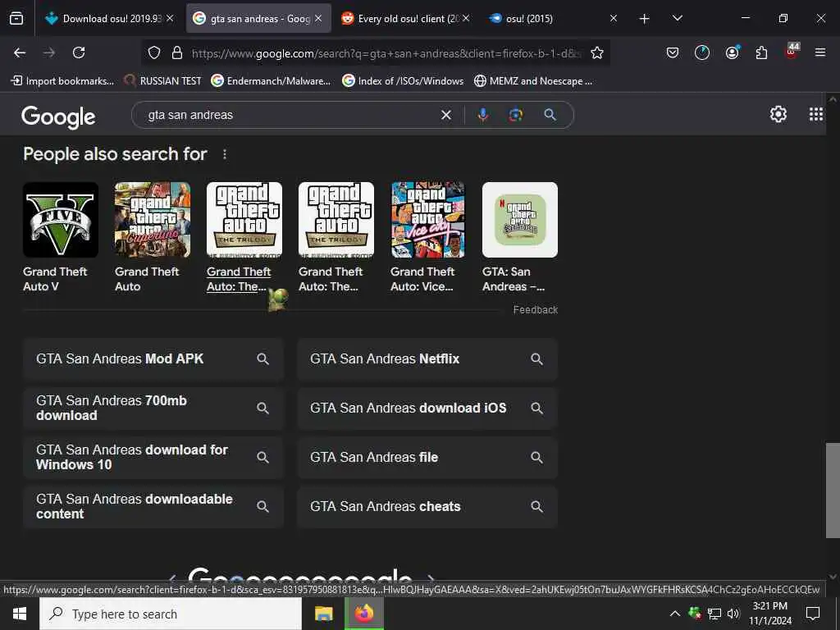Search GTA San Andreas file
840x630 pixels.
[x=427, y=458]
